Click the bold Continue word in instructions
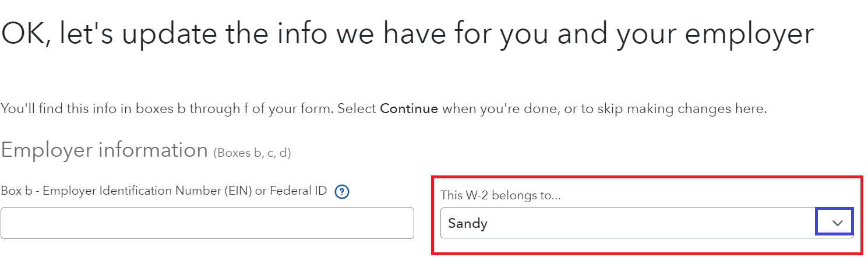This screenshot has height=271, width=868. (409, 109)
